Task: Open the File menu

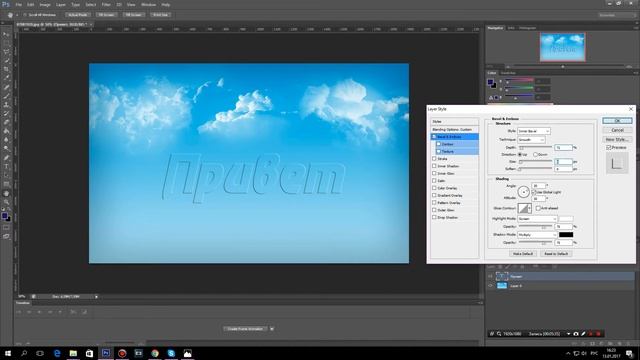Action: [x=19, y=4]
